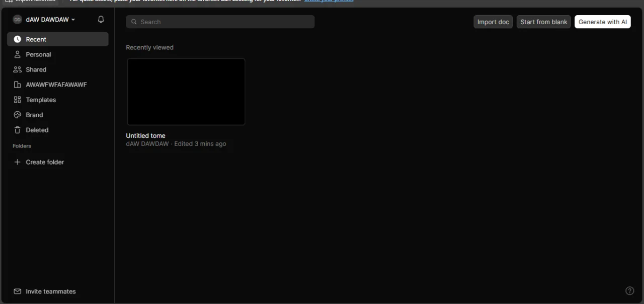Expand the dAW DAWDAW workspace dropdown

tap(73, 20)
